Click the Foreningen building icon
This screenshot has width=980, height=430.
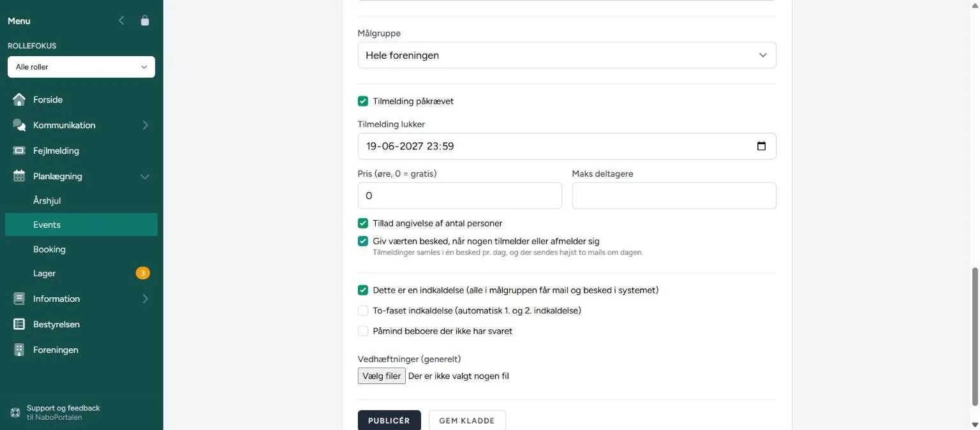pyautogui.click(x=19, y=350)
